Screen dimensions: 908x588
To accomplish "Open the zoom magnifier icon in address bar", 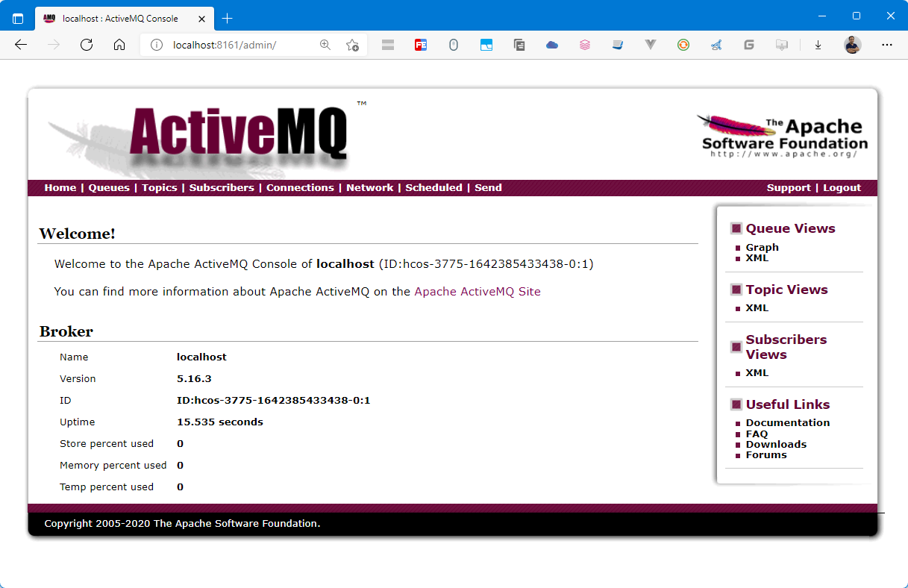I will coord(325,45).
